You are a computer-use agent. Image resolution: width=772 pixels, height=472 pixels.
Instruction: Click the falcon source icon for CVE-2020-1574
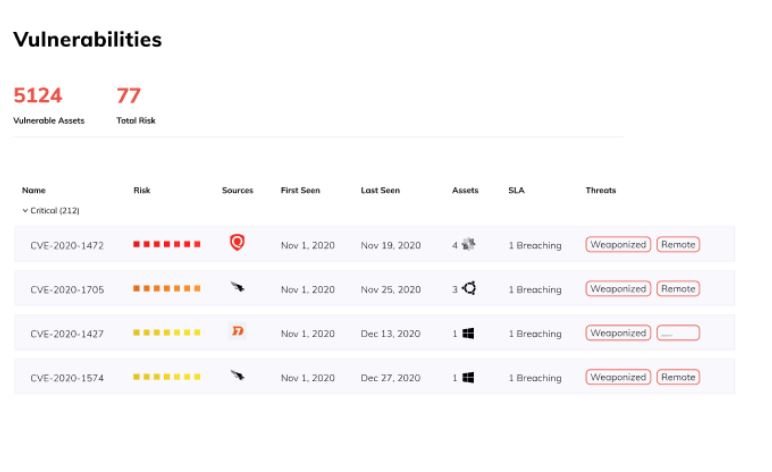(237, 377)
